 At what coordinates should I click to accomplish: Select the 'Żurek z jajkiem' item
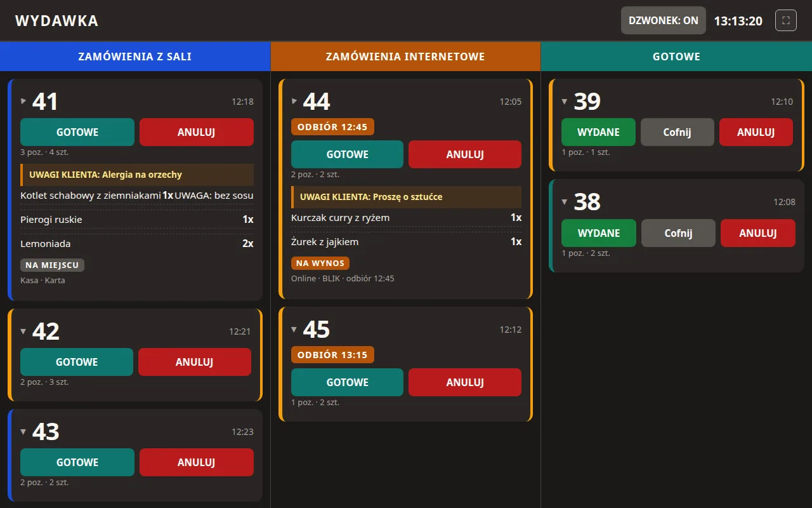pyautogui.click(x=325, y=241)
